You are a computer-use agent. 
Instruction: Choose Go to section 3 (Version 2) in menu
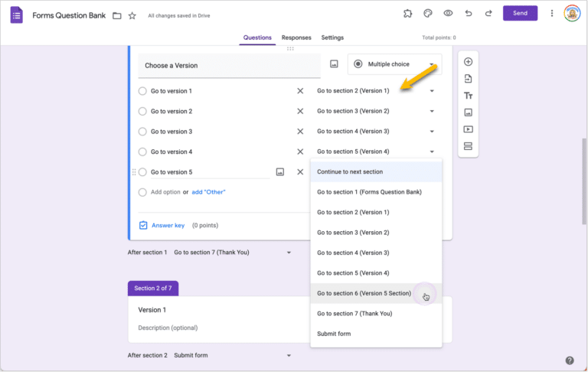(376, 233)
